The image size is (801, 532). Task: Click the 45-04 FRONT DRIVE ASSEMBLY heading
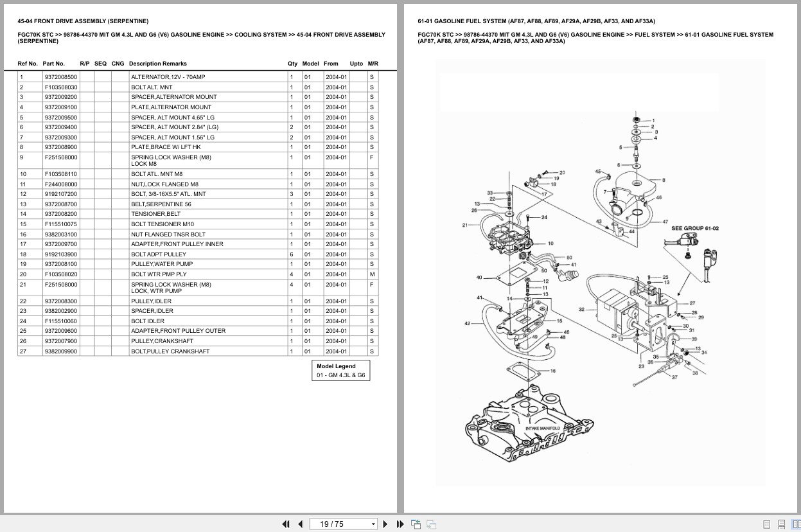pyautogui.click(x=83, y=21)
